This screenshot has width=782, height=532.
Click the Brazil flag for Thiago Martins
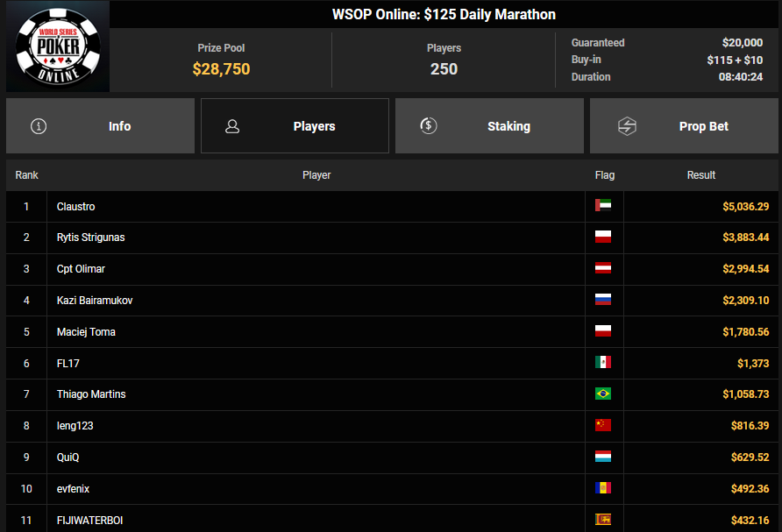coord(603,394)
